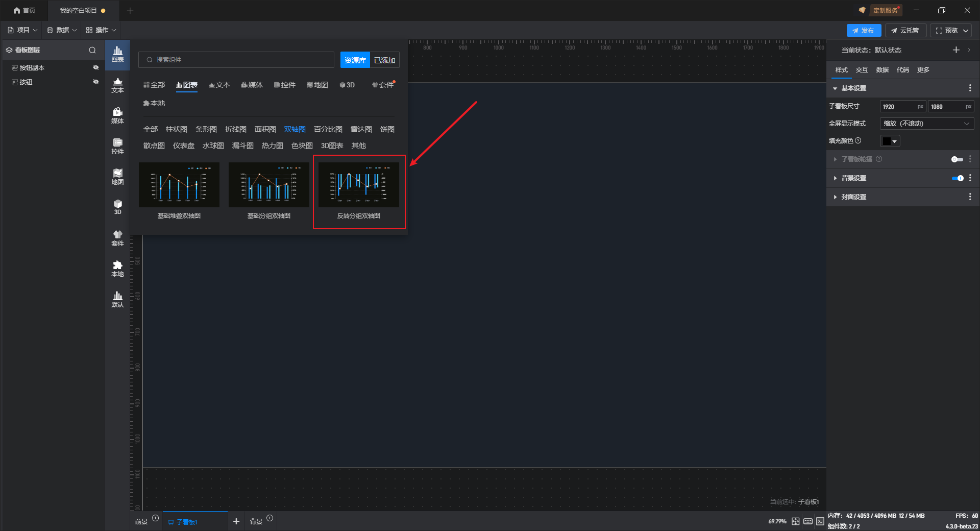Open the 控件 controls sidebar icon
The width and height of the screenshot is (980, 531).
pos(117,147)
